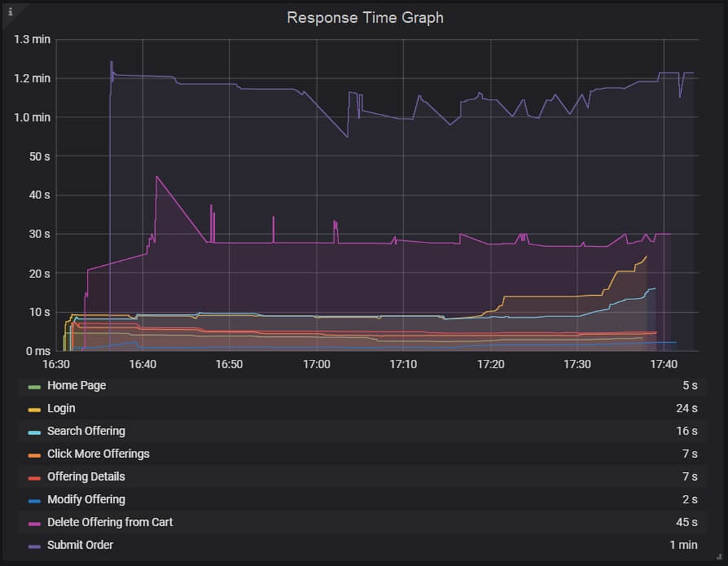This screenshot has width=728, height=566.
Task: Click the Delete Offering from Cart magenta swatch
Action: (34, 523)
